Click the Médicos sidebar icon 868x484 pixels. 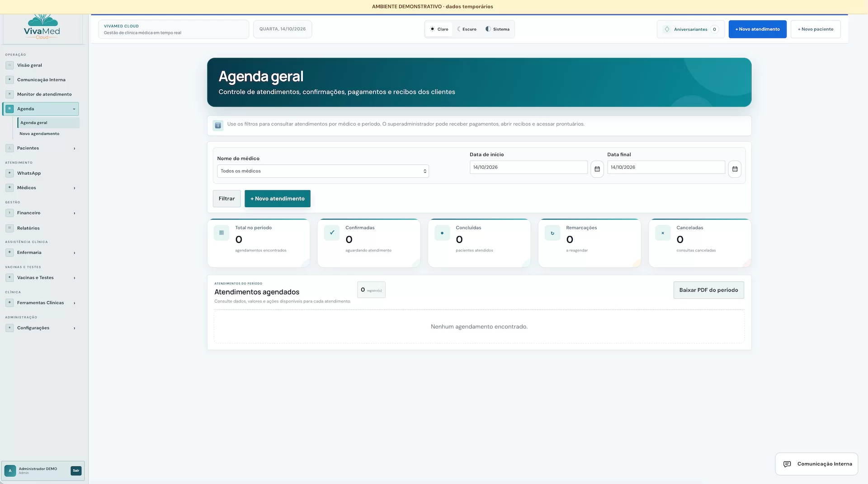click(9, 188)
